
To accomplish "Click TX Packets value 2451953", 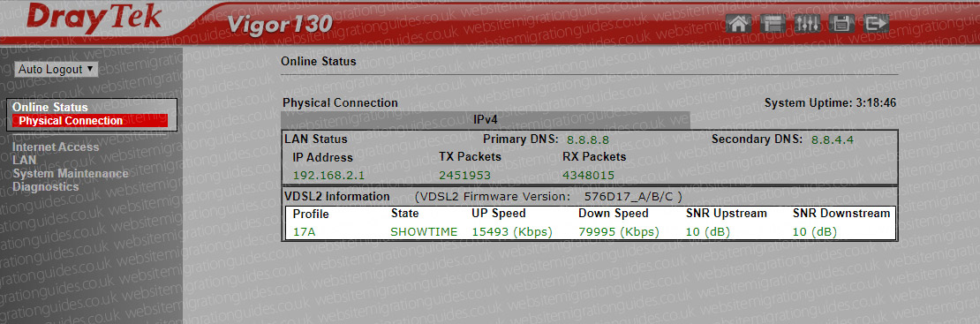I will (464, 176).
